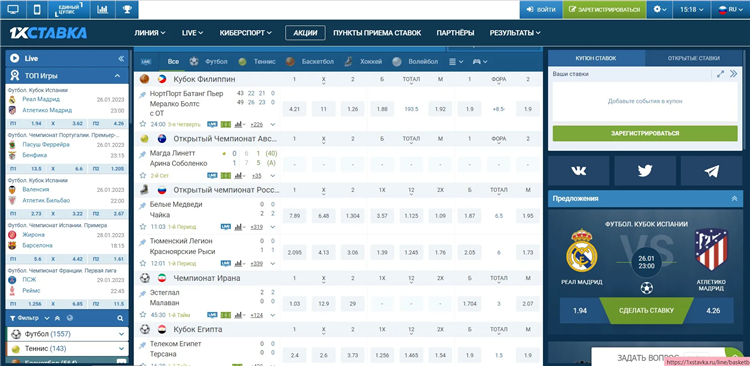The image size is (750, 366).
Task: Click the statistics bar chart icon in top bar
Action: click(x=102, y=10)
